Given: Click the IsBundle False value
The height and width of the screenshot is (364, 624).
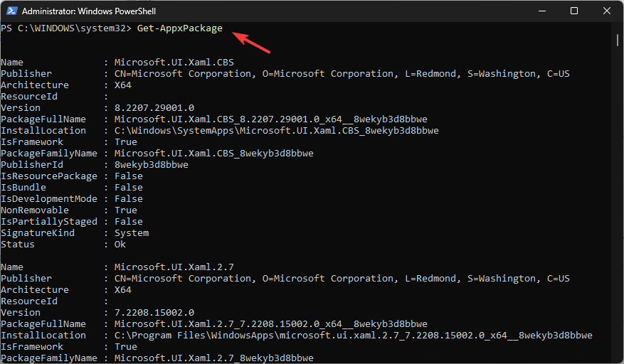Looking at the screenshot, I should [x=129, y=188].
